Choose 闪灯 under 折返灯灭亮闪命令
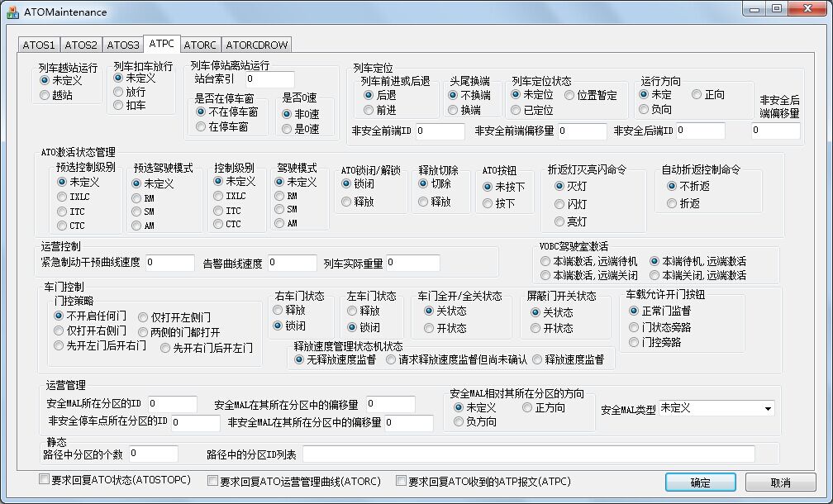833x504 pixels. (559, 204)
